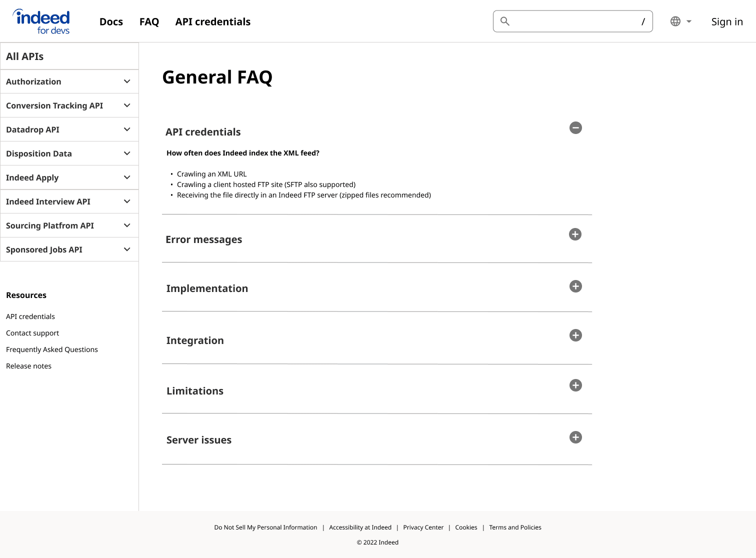Open API credentials in top navigation
The image size is (756, 558).
coord(213,21)
